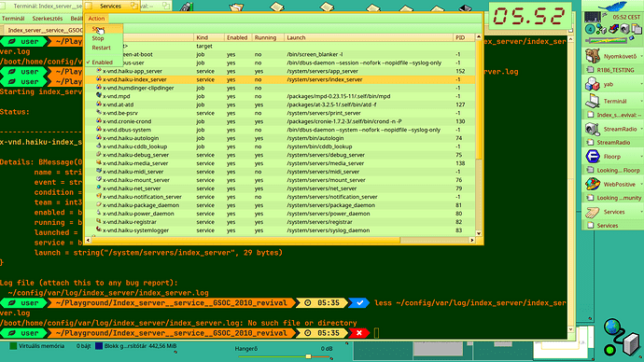This screenshot has height=362, width=644.
Task: Click the ProcessController CPU graph icon
Action: click(x=593, y=17)
